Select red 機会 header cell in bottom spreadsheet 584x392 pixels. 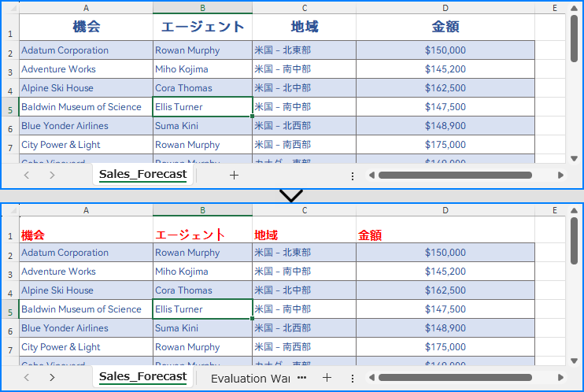point(86,230)
